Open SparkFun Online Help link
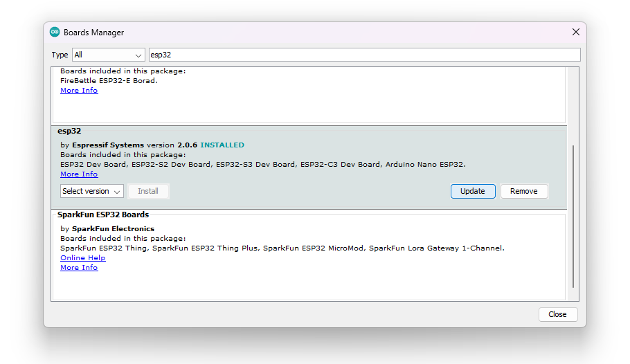 coord(83,258)
